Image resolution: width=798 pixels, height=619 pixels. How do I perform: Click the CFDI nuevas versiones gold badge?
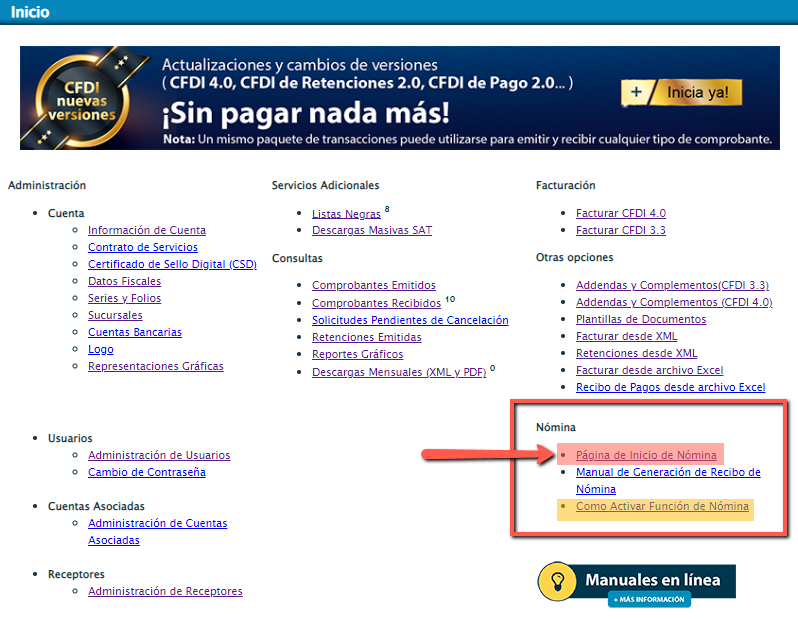(81, 101)
